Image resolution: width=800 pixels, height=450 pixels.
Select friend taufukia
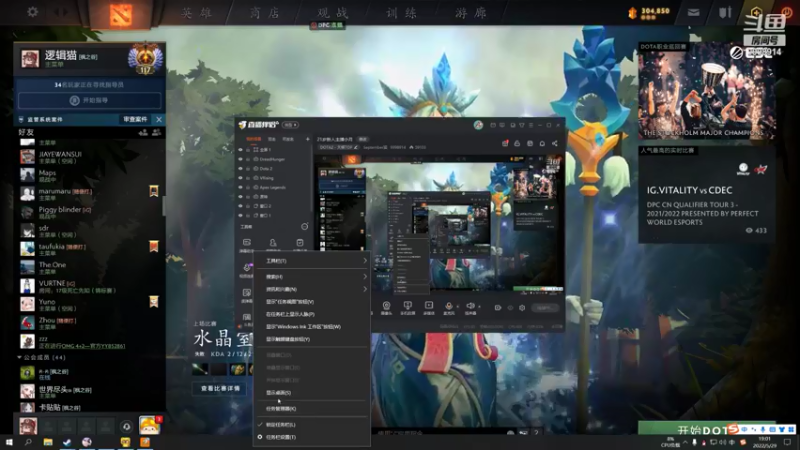point(87,249)
